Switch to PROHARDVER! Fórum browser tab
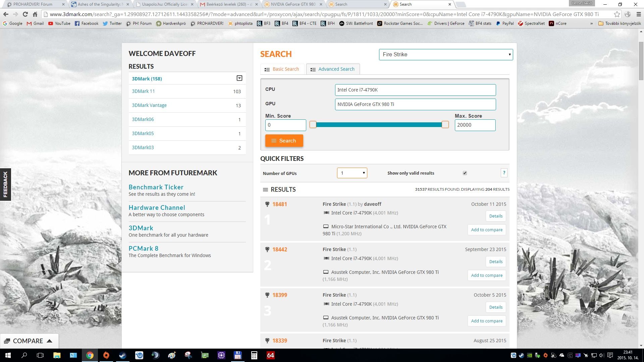The width and height of the screenshot is (644, 362). [33, 4]
